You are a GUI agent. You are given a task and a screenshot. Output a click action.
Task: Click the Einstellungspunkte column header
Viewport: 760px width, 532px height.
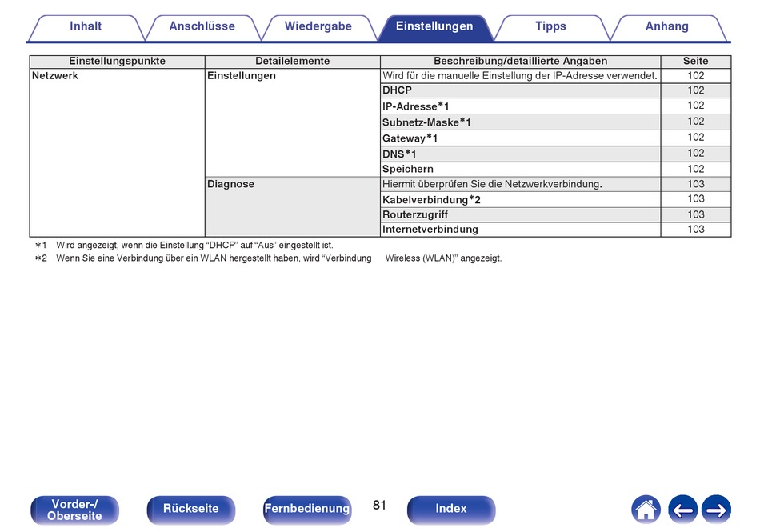[x=118, y=61]
